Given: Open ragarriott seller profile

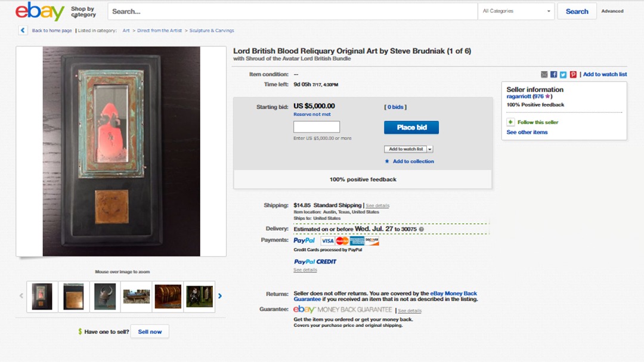Looking at the screenshot, I should point(519,97).
